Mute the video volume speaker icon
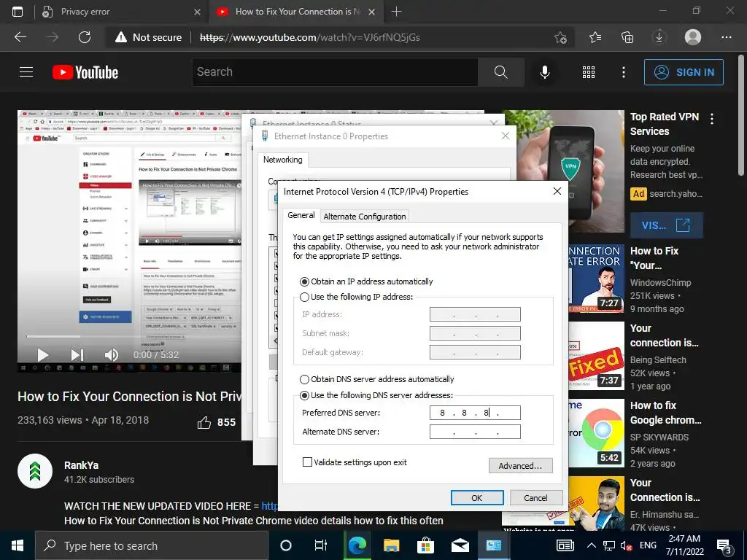 pos(111,355)
